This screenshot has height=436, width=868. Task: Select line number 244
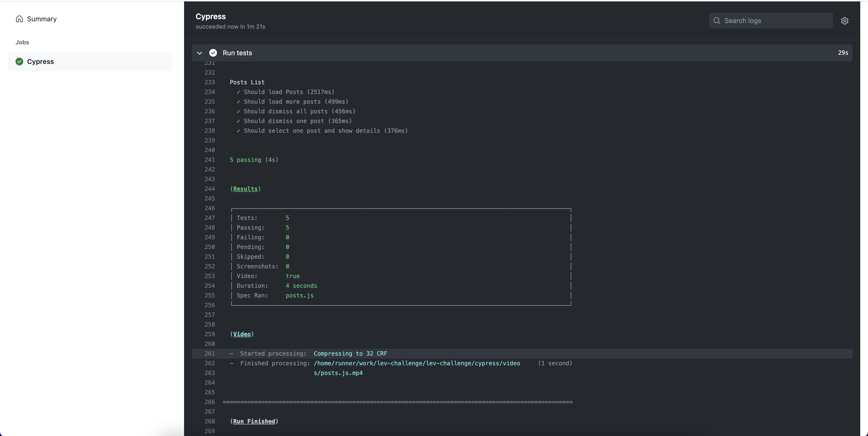pyautogui.click(x=209, y=189)
